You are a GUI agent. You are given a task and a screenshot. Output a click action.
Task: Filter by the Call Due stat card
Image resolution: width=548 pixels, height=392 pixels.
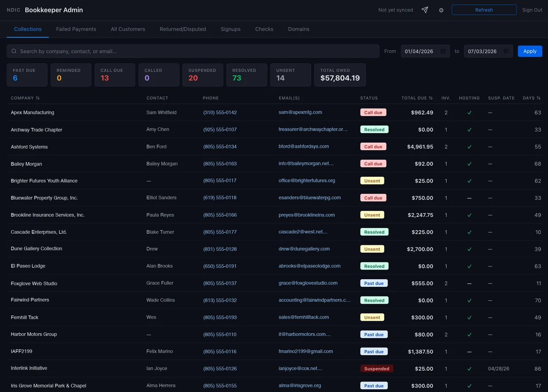point(115,75)
